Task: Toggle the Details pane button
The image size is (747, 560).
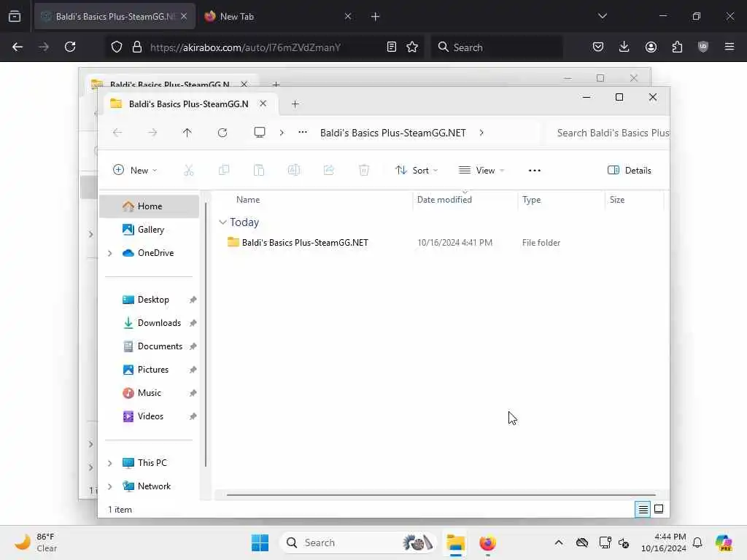Action: click(630, 170)
